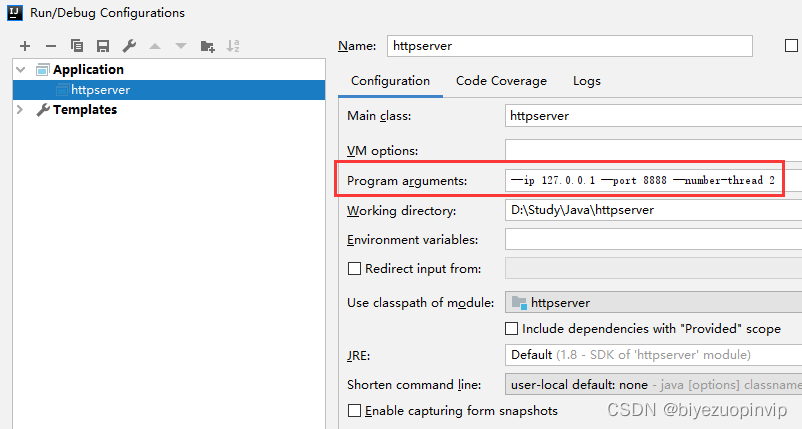The image size is (802, 429).
Task: Focus the Main class field
Action: (653, 116)
